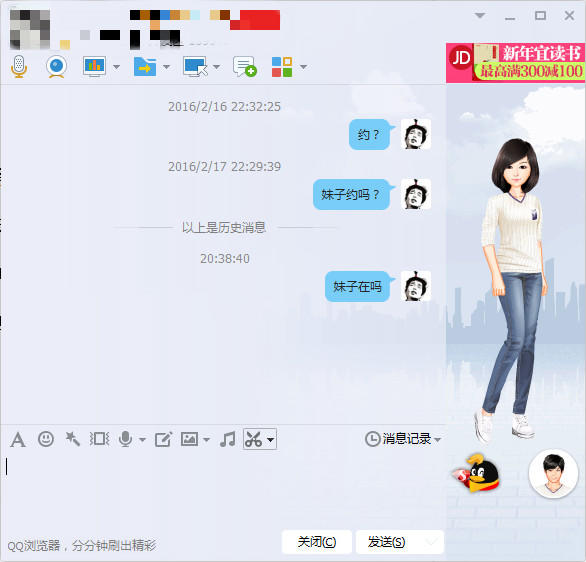The height and width of the screenshot is (562, 586).
Task: Open the presentation screen share icon
Action: (x=94, y=67)
